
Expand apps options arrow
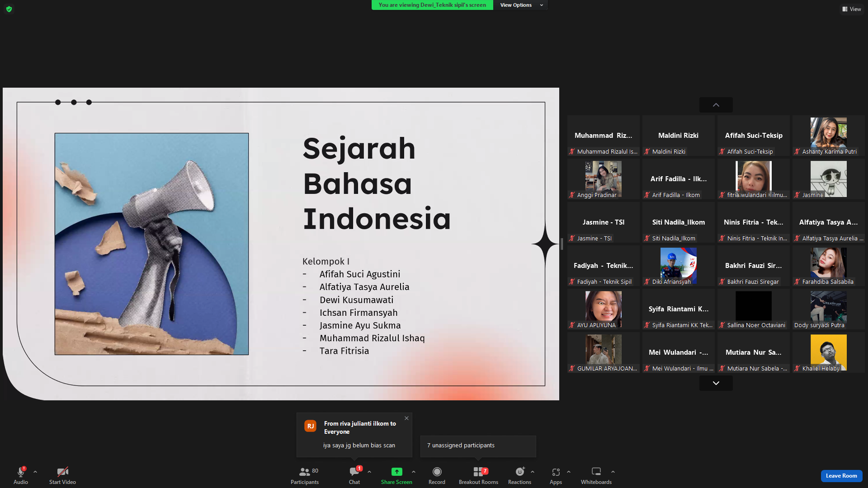[x=569, y=472]
